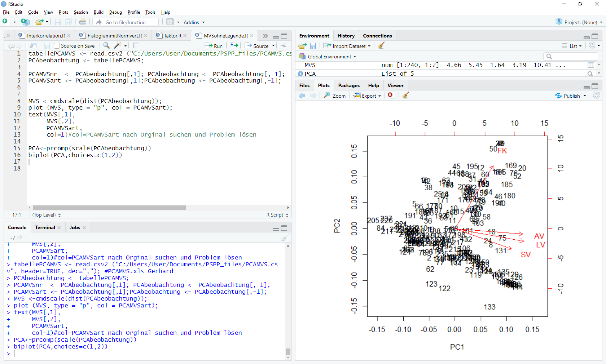Click the print icon in main toolbar
This screenshot has width=606, height=364.
click(x=83, y=22)
